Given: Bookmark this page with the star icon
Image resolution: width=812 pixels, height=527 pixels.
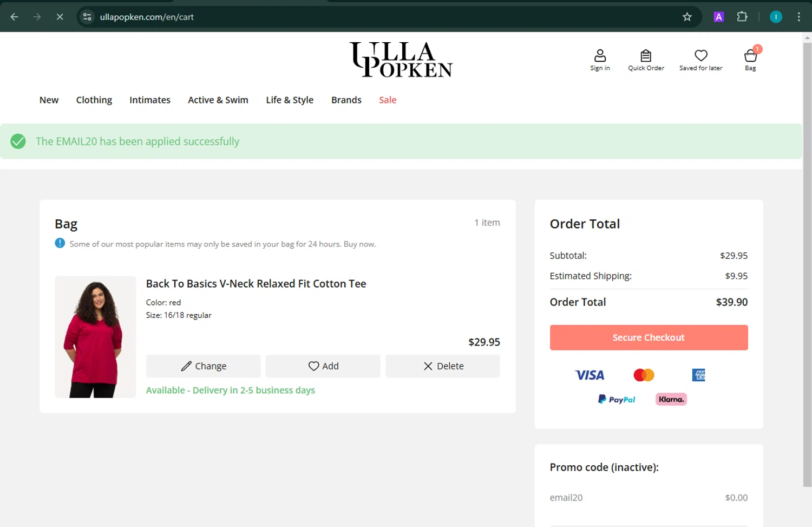Looking at the screenshot, I should point(687,17).
